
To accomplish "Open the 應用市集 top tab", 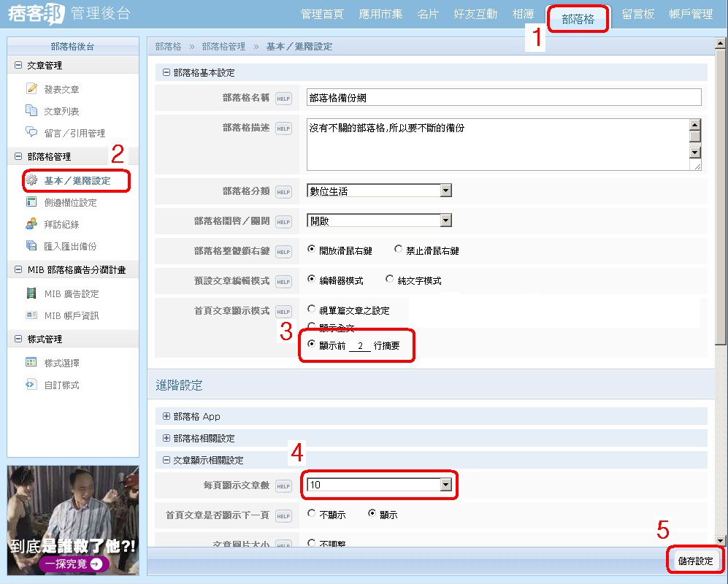I will [x=380, y=15].
